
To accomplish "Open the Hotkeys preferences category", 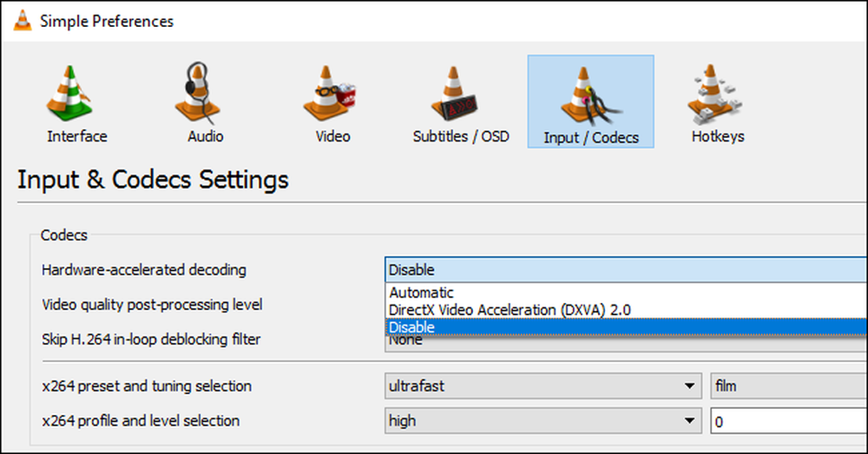I will pos(718,103).
